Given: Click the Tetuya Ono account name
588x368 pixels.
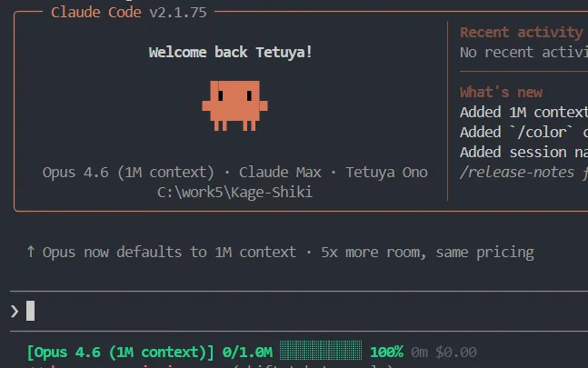Looking at the screenshot, I should tap(386, 173).
